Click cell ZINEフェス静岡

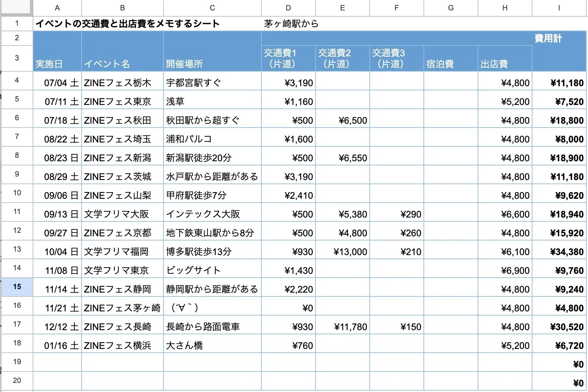point(123,287)
